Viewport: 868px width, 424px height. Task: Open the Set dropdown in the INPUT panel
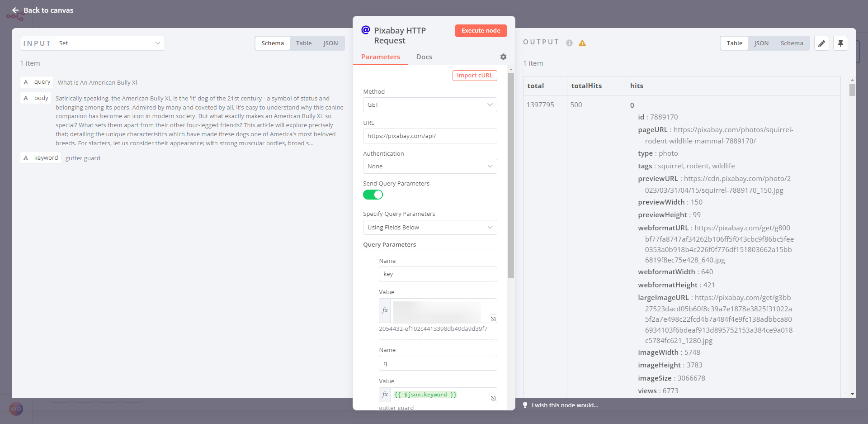(x=109, y=43)
